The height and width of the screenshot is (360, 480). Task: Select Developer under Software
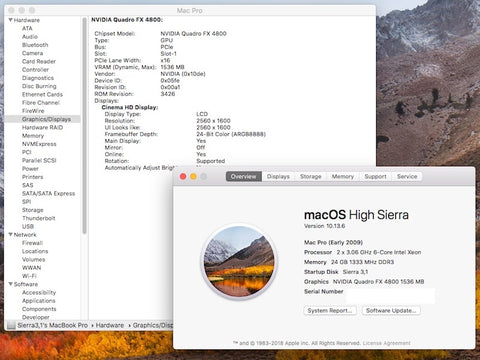coord(36,317)
